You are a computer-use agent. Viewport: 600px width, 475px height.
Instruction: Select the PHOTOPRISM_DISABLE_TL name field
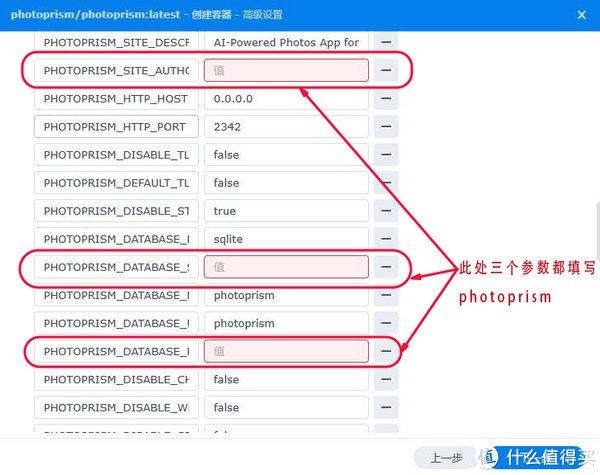(116, 155)
